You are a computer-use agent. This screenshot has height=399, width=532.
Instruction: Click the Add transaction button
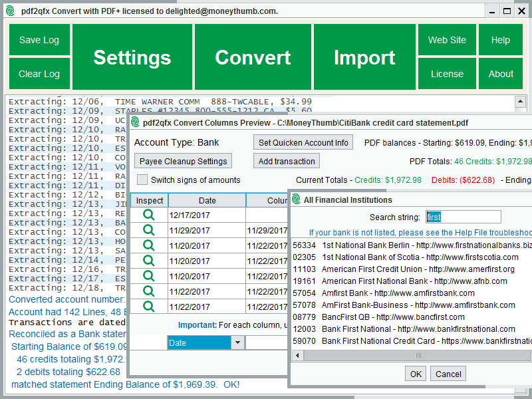click(x=287, y=161)
